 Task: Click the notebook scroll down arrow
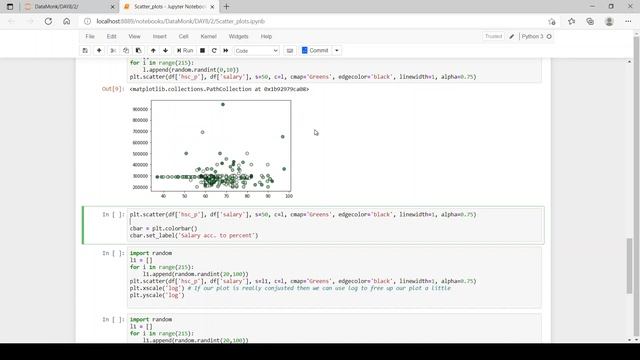(x=629, y=340)
